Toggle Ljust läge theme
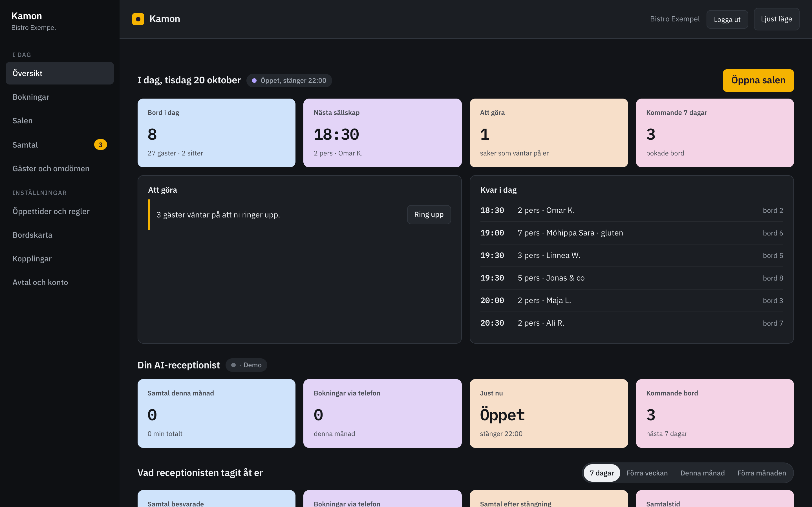The image size is (812, 507). [776, 19]
